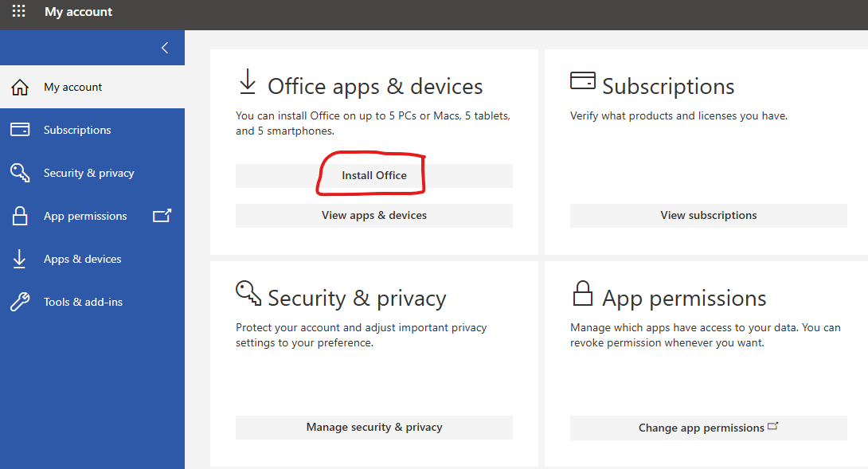Image resolution: width=868 pixels, height=469 pixels.
Task: Click the padlock icon beside sidebar App permissions
Action: point(20,216)
